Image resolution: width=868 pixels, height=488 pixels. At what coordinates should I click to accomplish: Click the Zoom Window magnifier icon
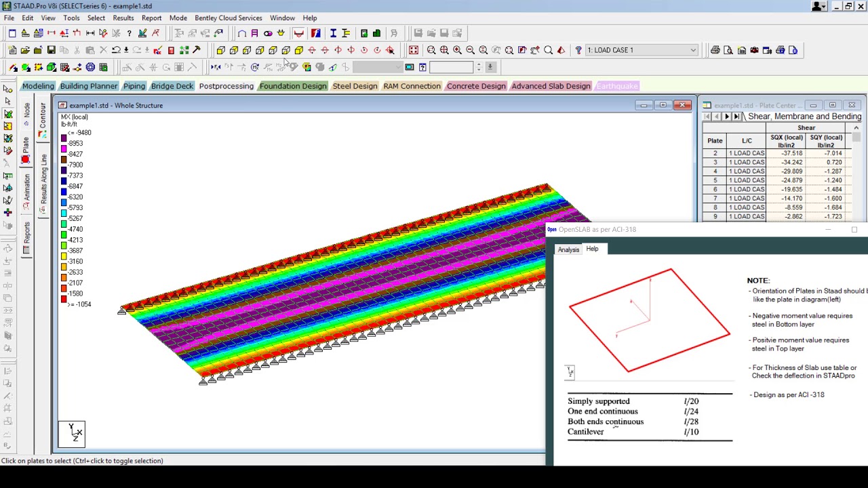(x=431, y=50)
